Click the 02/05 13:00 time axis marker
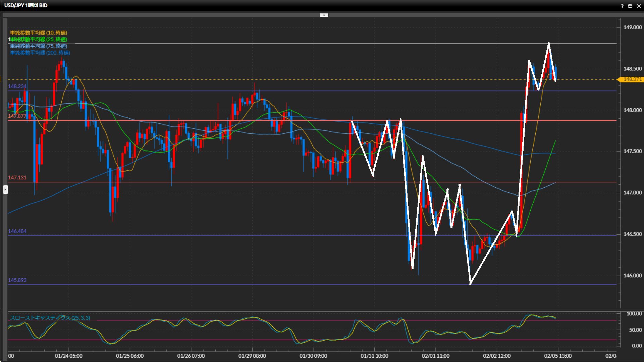644x362 pixels. [x=558, y=356]
